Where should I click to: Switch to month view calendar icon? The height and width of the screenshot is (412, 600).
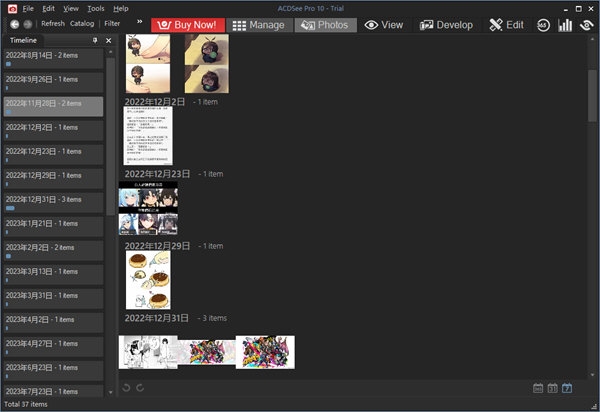click(553, 388)
